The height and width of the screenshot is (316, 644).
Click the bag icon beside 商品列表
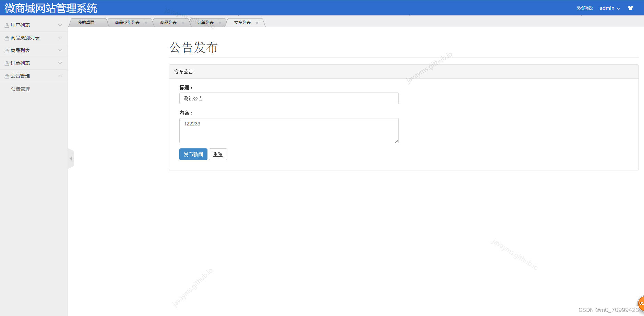click(x=6, y=50)
